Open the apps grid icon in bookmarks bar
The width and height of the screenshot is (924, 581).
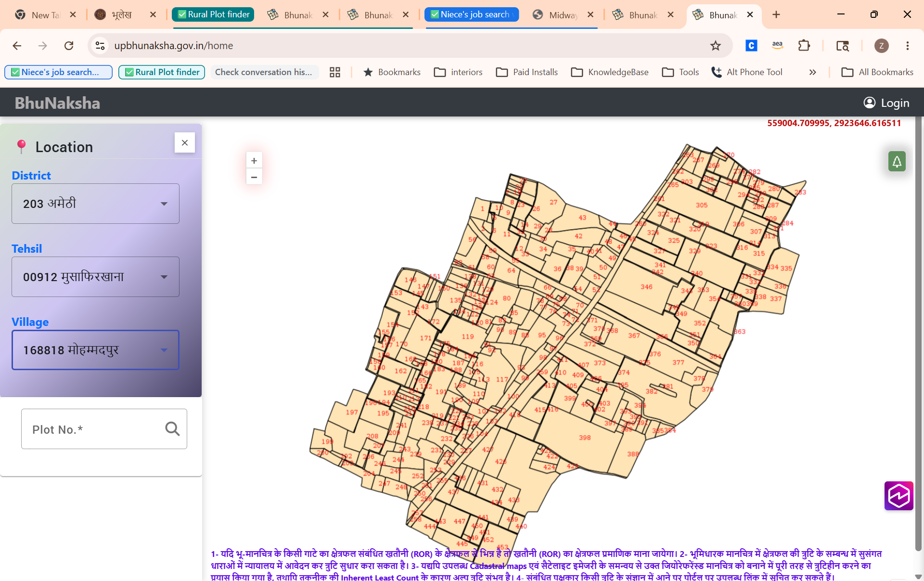pos(335,72)
